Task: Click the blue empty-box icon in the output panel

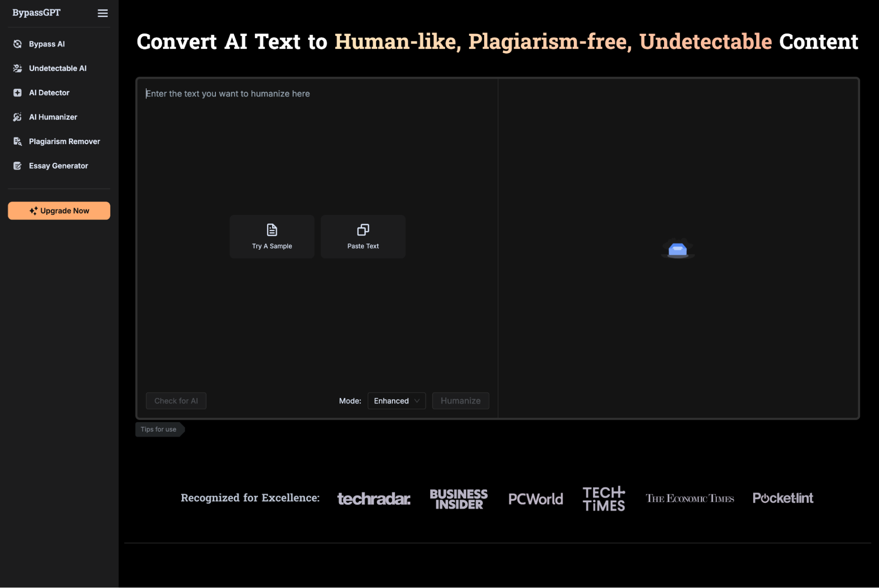Action: tap(678, 250)
